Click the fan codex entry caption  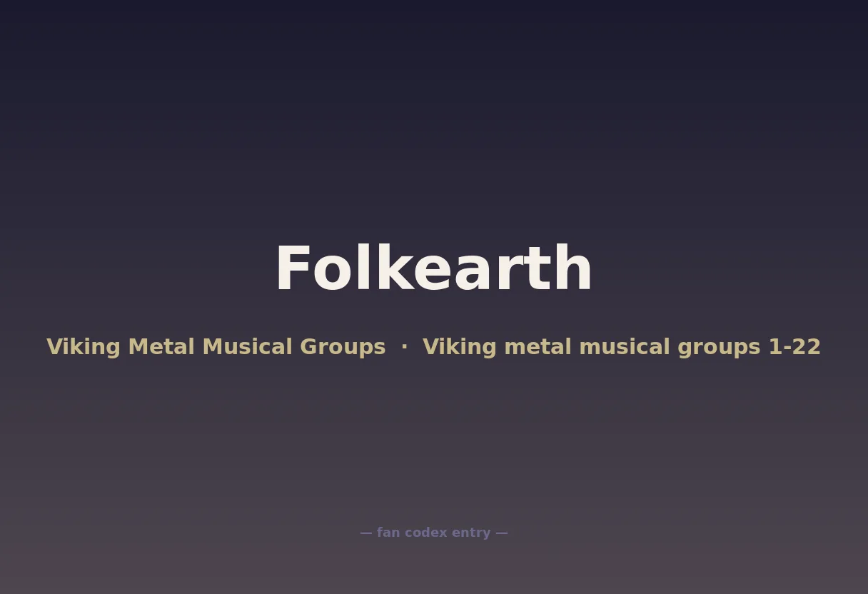click(434, 533)
